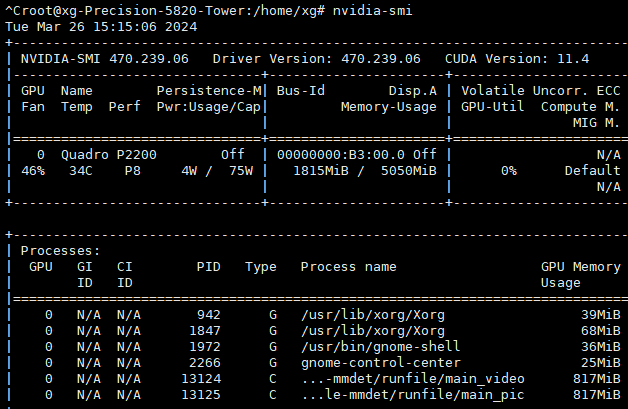Image resolution: width=628 pixels, height=409 pixels.
Task: Click PID 942 in the process list
Action: click(x=208, y=315)
